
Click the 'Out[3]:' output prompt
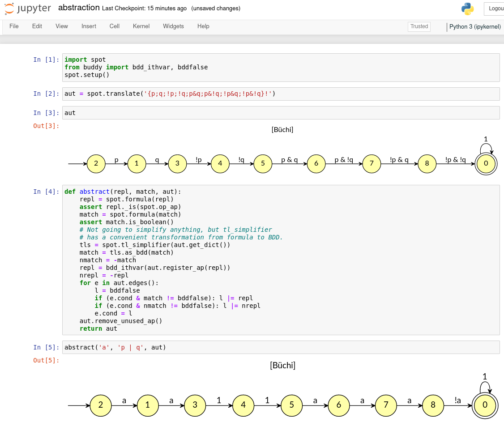coord(46,126)
